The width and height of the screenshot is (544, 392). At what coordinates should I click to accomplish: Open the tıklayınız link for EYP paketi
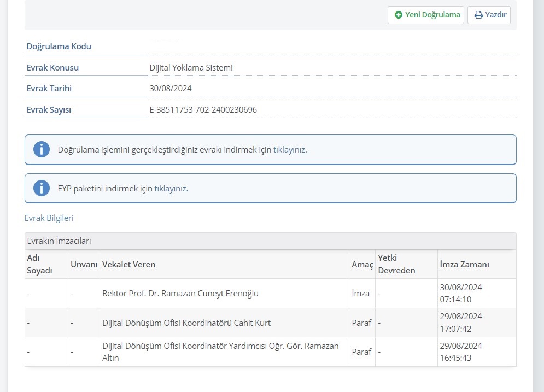(171, 189)
